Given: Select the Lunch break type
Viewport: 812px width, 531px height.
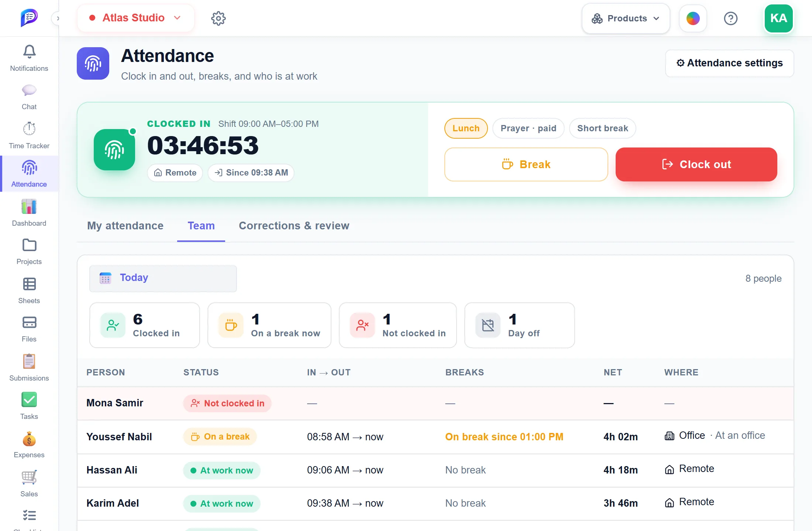Looking at the screenshot, I should coord(466,128).
